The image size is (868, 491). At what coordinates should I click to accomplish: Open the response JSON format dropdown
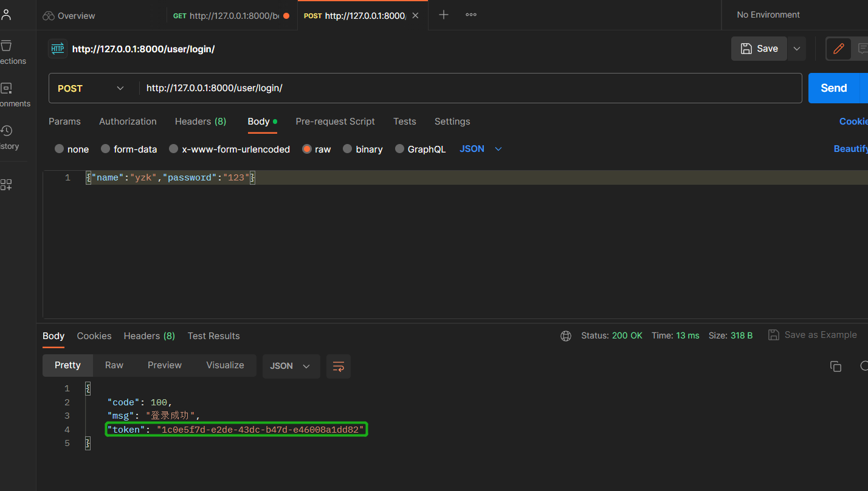click(291, 366)
